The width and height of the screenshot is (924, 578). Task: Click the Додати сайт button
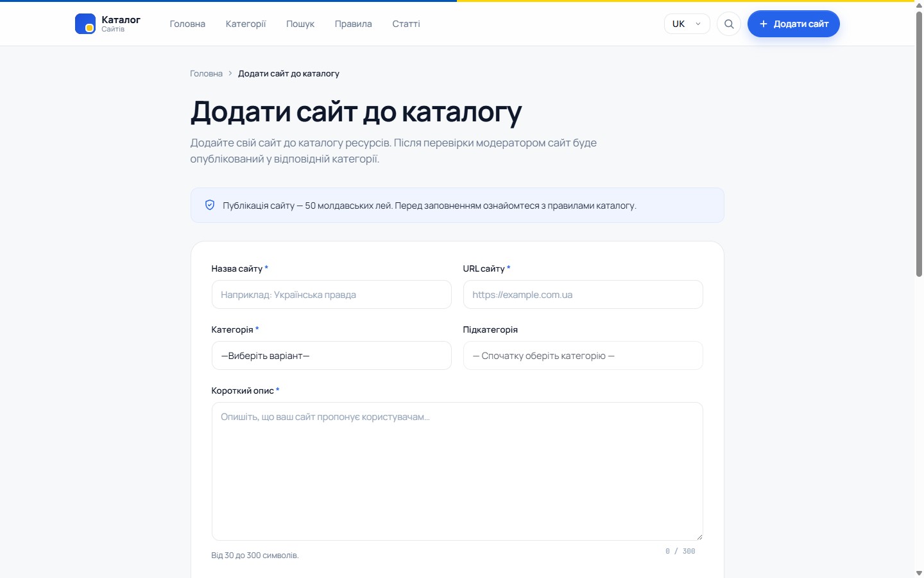pyautogui.click(x=793, y=24)
